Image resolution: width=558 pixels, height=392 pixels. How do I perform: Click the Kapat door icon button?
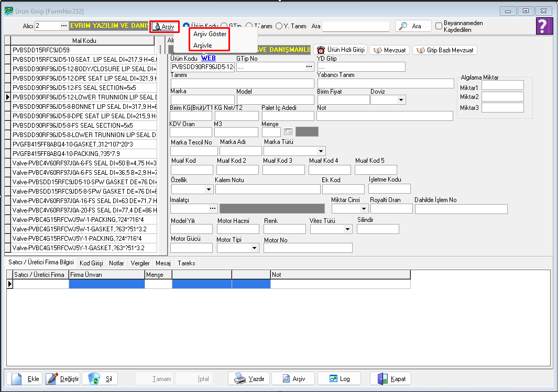tap(391, 378)
